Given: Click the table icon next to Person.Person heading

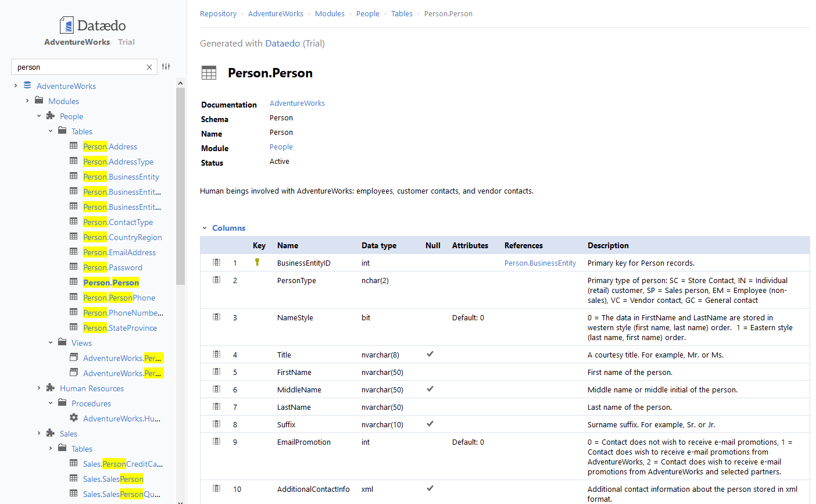Looking at the screenshot, I should coord(209,72).
